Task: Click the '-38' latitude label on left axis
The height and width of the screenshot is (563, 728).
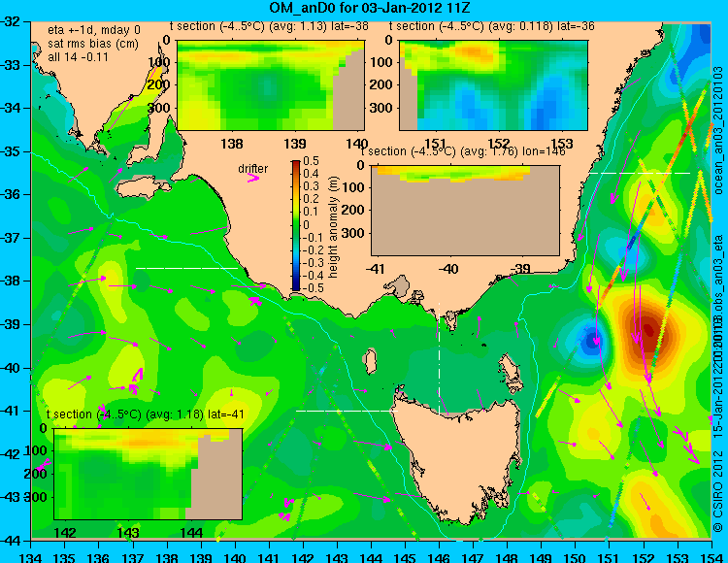Action: 11,281
